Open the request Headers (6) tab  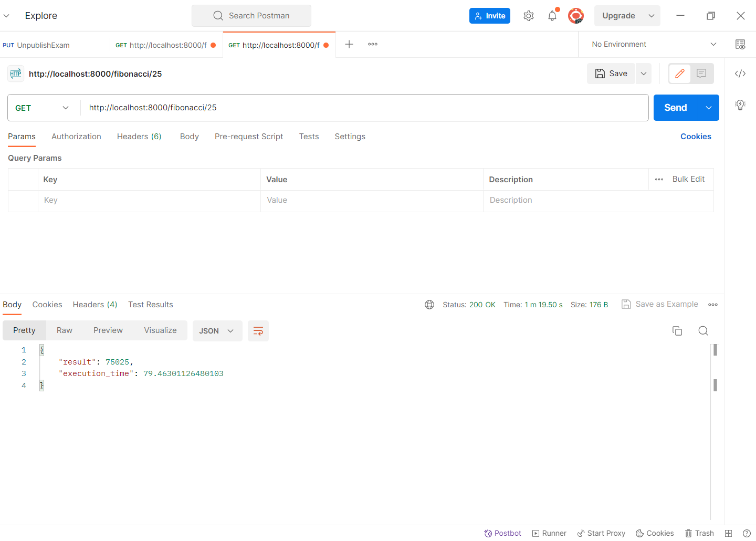pos(139,137)
